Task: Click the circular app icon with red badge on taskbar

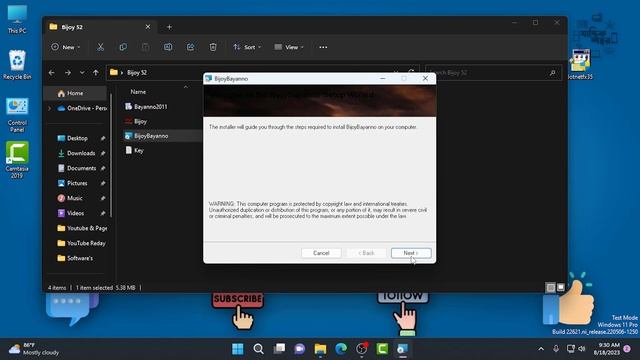Action: (x=362, y=349)
